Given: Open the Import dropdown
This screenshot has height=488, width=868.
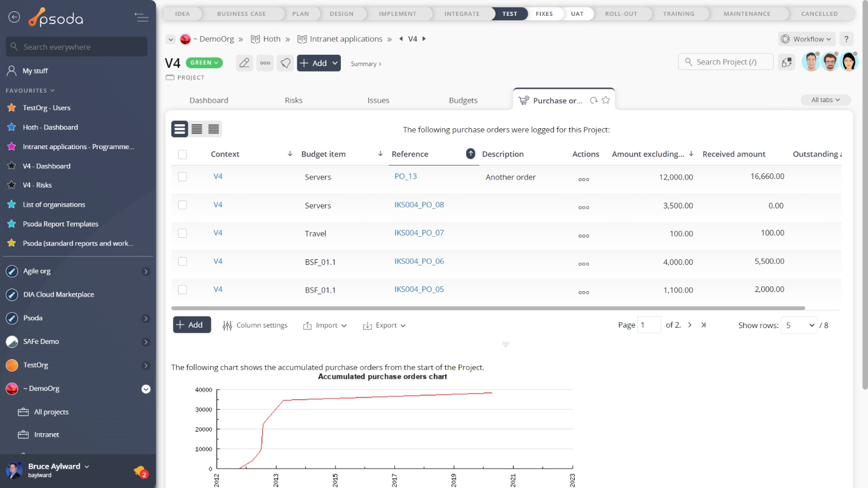Looking at the screenshot, I should [325, 325].
